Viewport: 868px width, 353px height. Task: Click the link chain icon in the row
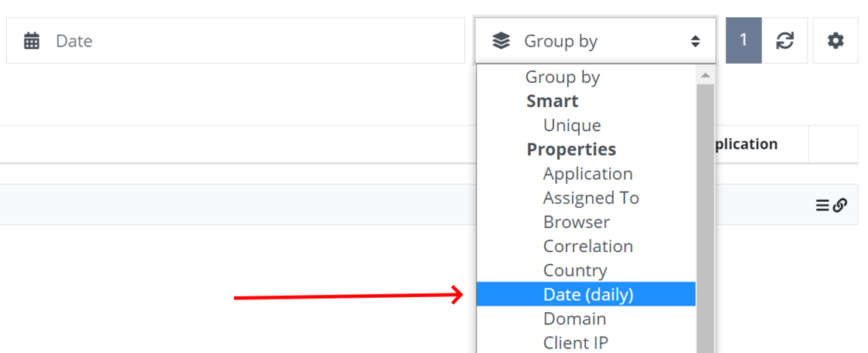(840, 206)
